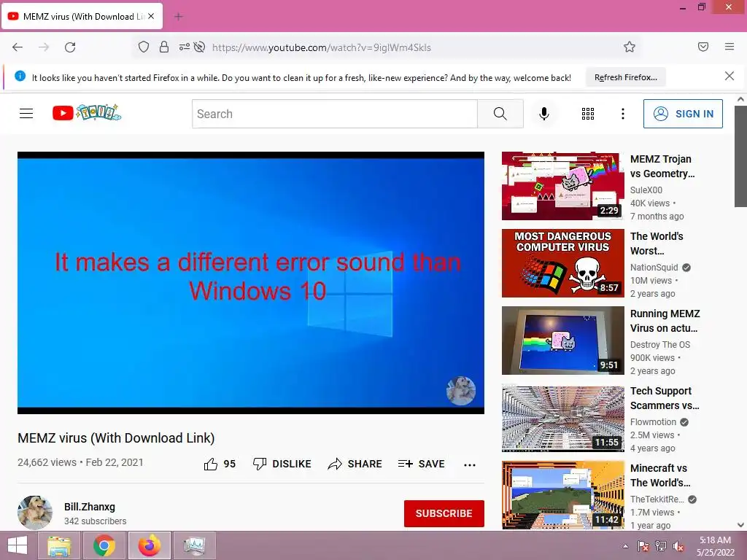Click the Refresh Firefox button
The image size is (747, 560).
[x=625, y=77]
